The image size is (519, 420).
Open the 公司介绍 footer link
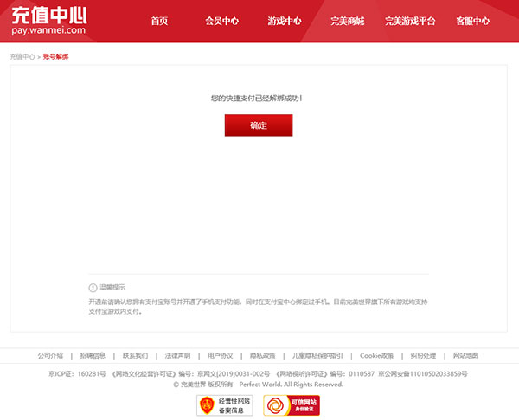click(50, 355)
